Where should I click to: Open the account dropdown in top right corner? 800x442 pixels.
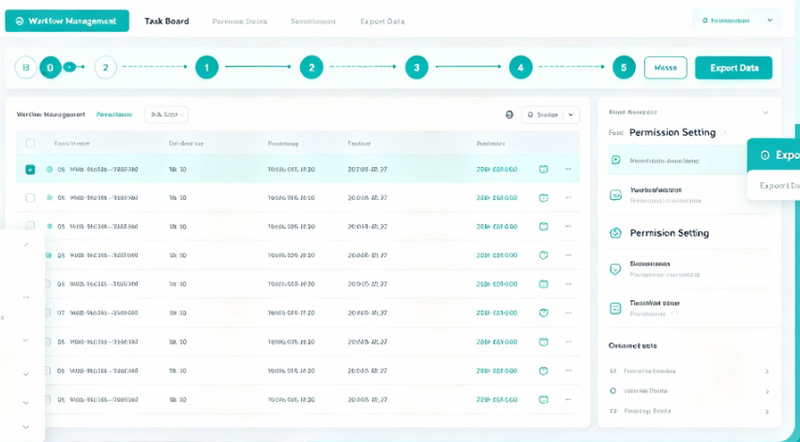pyautogui.click(x=737, y=21)
